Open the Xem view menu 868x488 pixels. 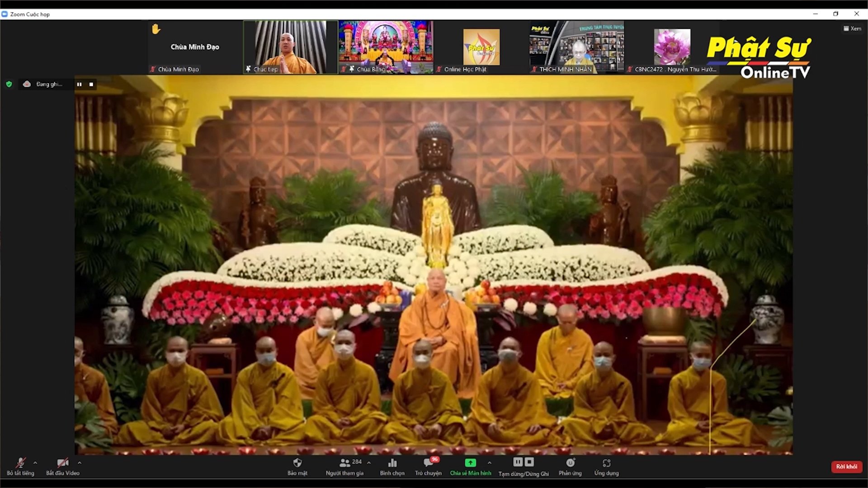pos(852,28)
